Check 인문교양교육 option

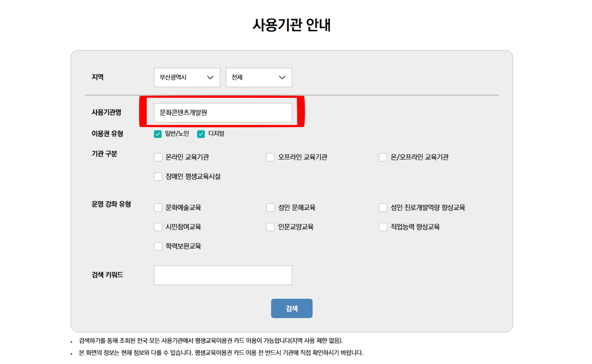(270, 227)
